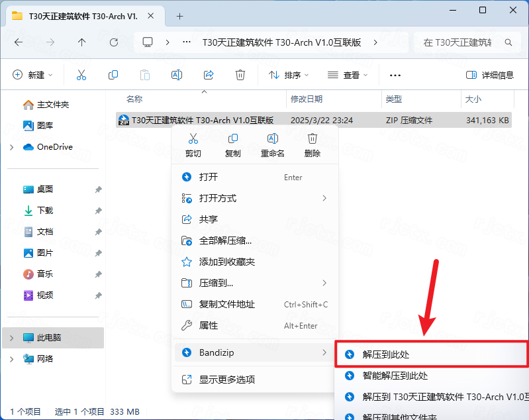Expand the This PC tree node
This screenshot has height=420, width=529.
[12, 338]
